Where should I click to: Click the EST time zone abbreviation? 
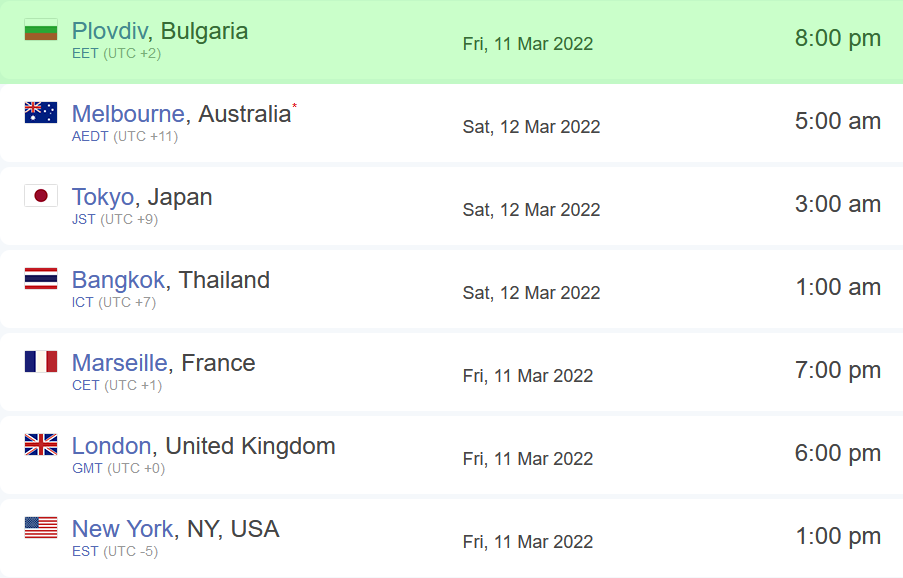click(x=85, y=551)
